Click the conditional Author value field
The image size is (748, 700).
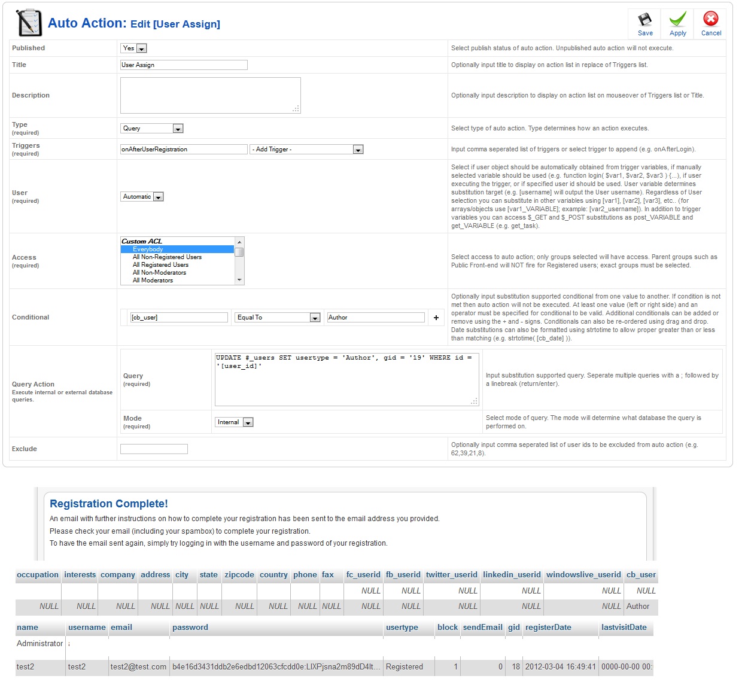pos(376,318)
